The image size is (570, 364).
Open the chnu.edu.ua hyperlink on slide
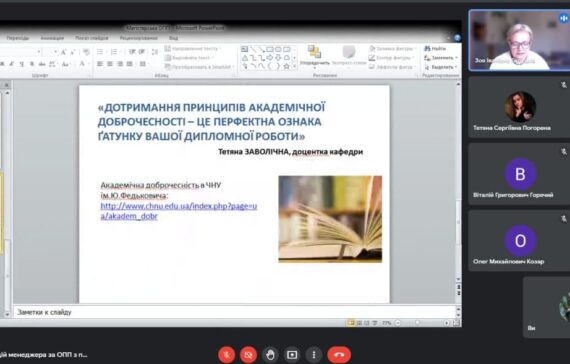point(178,211)
